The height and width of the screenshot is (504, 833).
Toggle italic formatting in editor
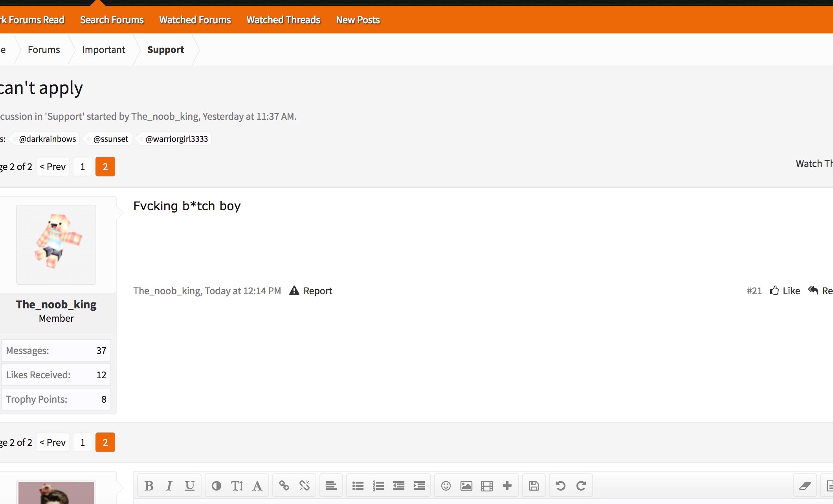point(169,486)
